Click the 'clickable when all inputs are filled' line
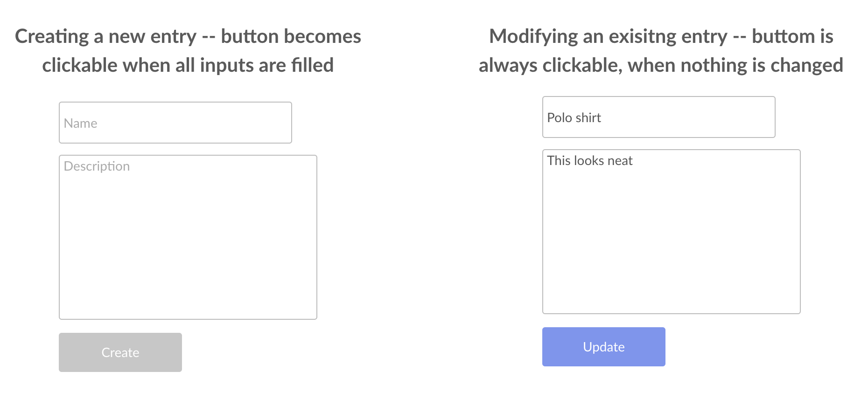 coord(188,65)
